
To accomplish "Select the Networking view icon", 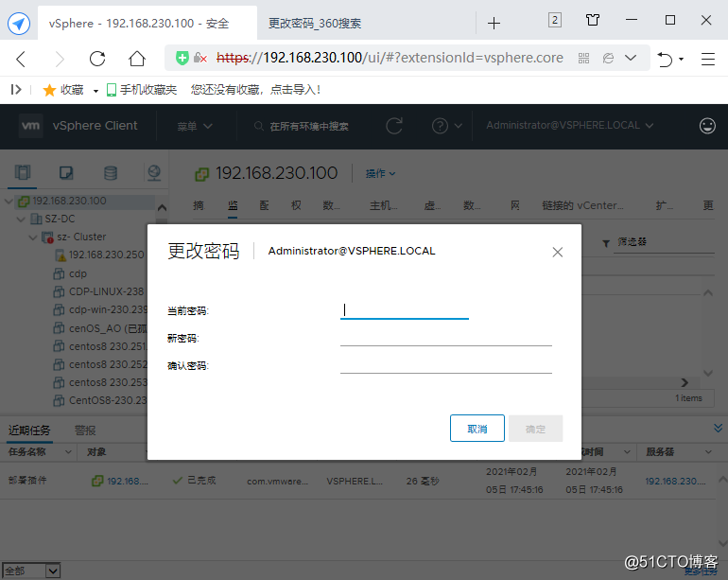I will 154,173.
